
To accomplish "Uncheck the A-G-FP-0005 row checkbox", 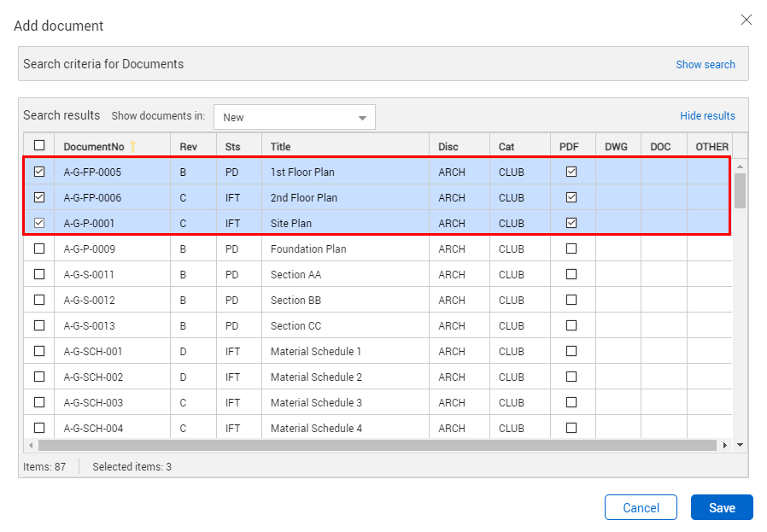I will (39, 172).
